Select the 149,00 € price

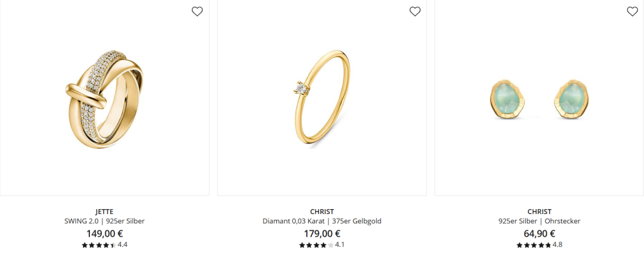click(x=104, y=234)
